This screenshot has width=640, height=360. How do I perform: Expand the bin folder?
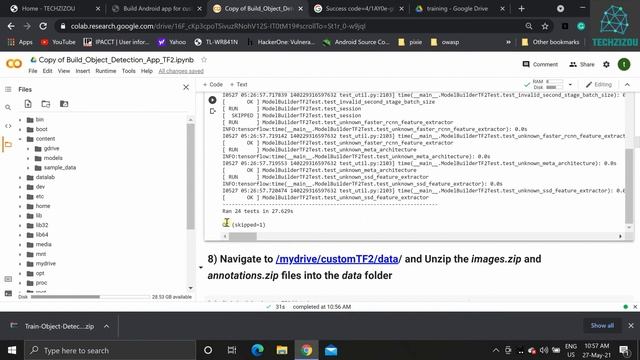point(20,120)
